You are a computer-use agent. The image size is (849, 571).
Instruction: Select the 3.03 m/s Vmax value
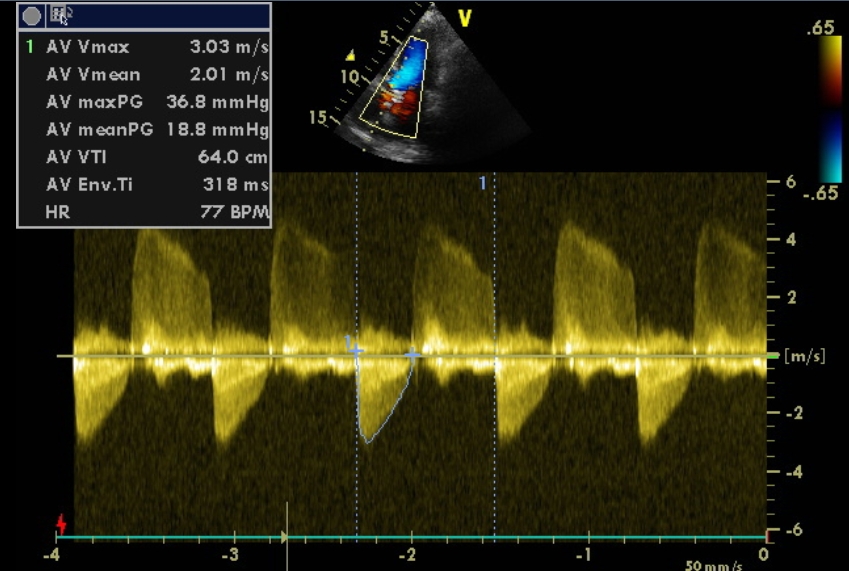(x=229, y=47)
